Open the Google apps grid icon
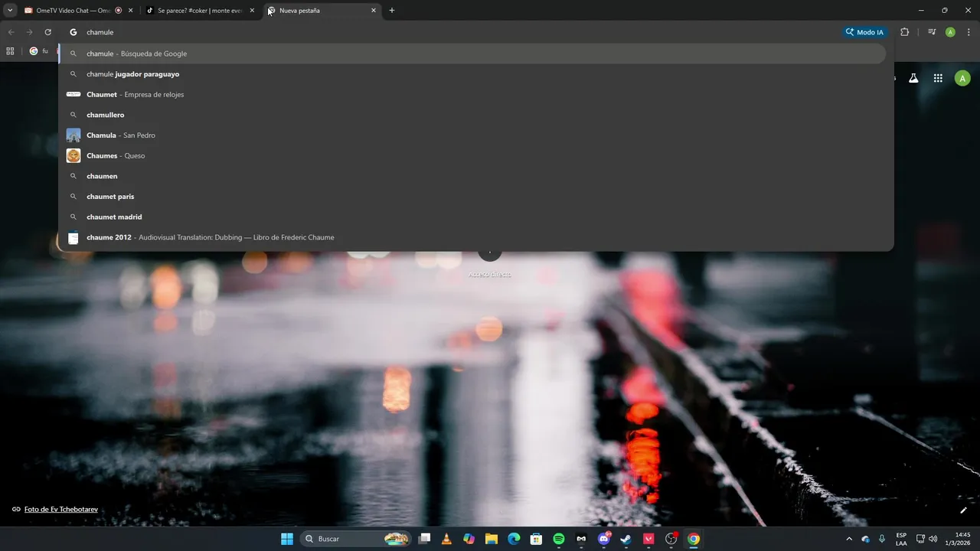980x551 pixels. [x=938, y=78]
